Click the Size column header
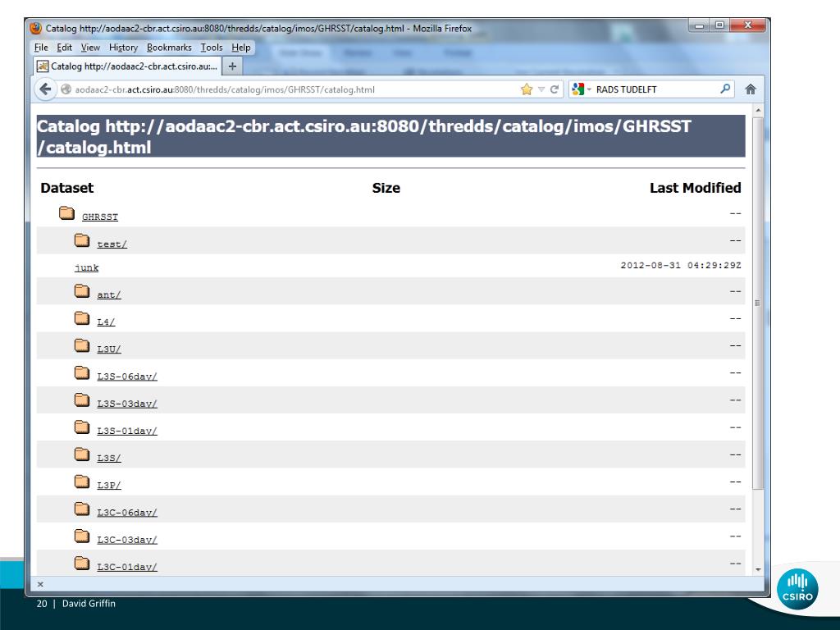Image resolution: width=840 pixels, height=630 pixels. [x=386, y=188]
